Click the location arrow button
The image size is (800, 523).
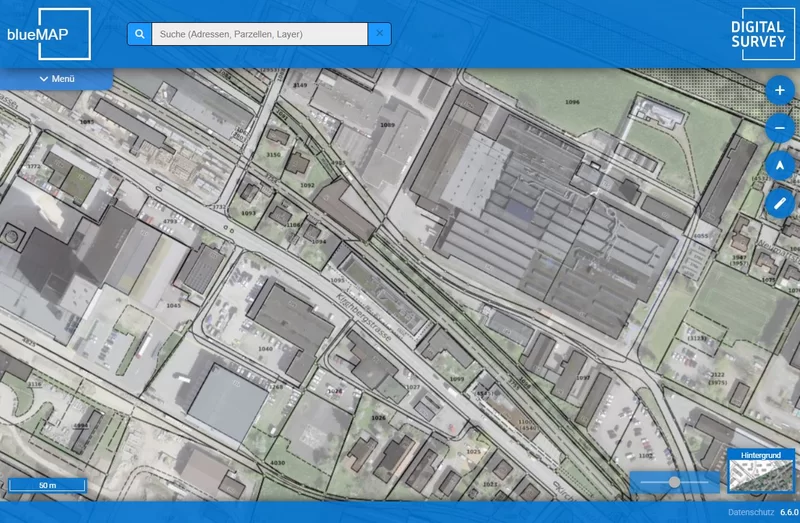tap(780, 166)
